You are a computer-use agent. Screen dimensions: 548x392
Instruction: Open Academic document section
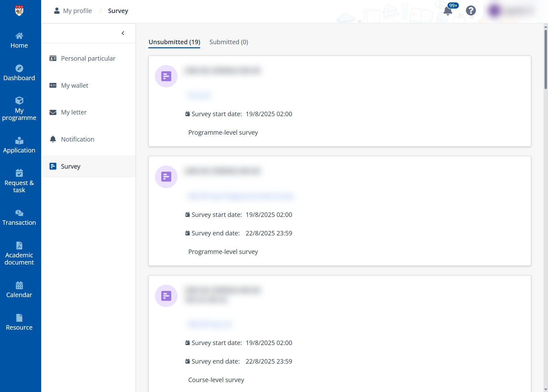pyautogui.click(x=19, y=254)
